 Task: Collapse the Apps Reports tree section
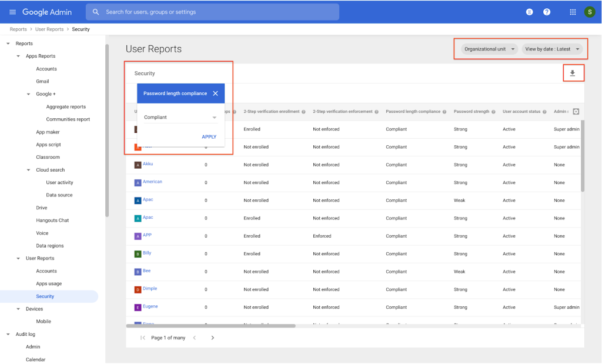pyautogui.click(x=18, y=56)
